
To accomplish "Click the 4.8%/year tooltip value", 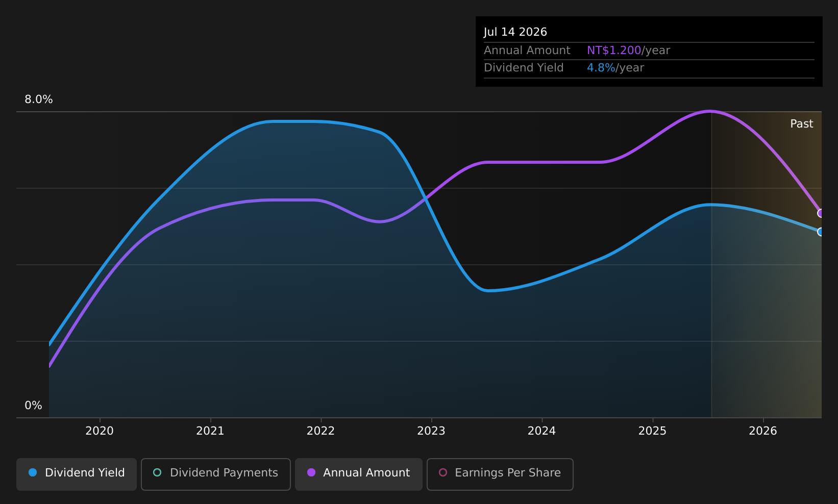I will tap(615, 68).
